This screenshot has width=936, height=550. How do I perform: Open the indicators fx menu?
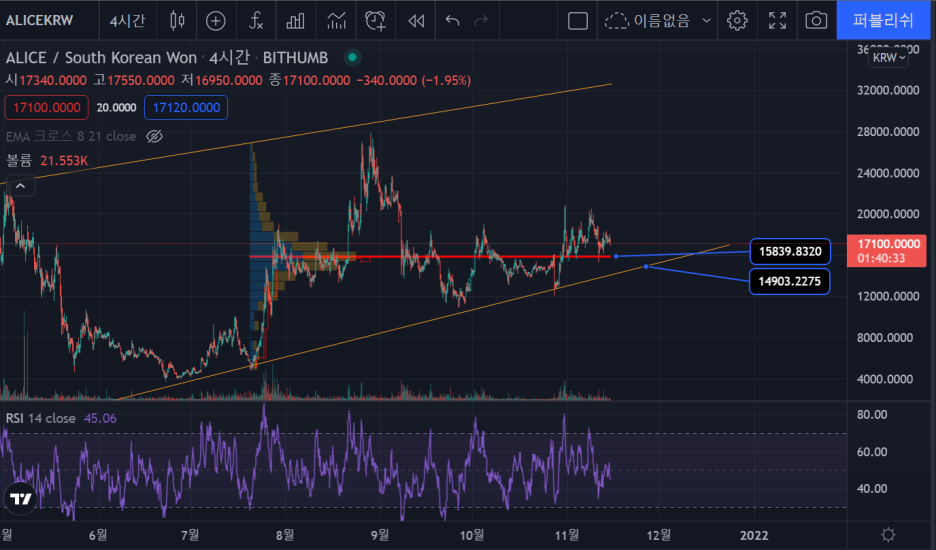[x=256, y=20]
